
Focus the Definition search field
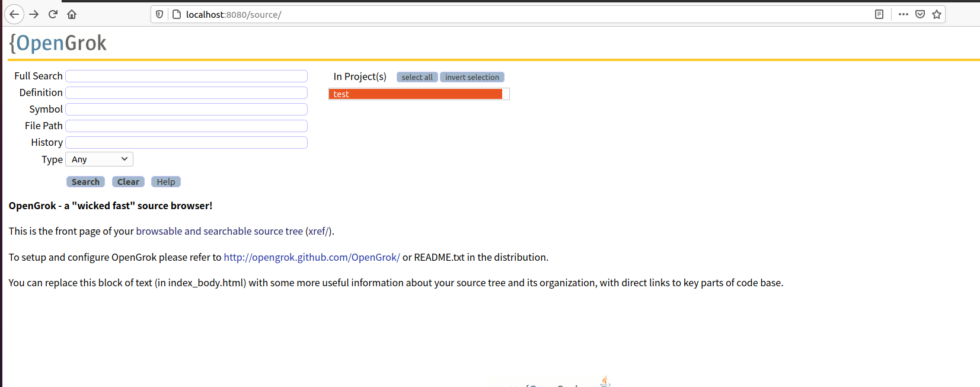[x=186, y=92]
